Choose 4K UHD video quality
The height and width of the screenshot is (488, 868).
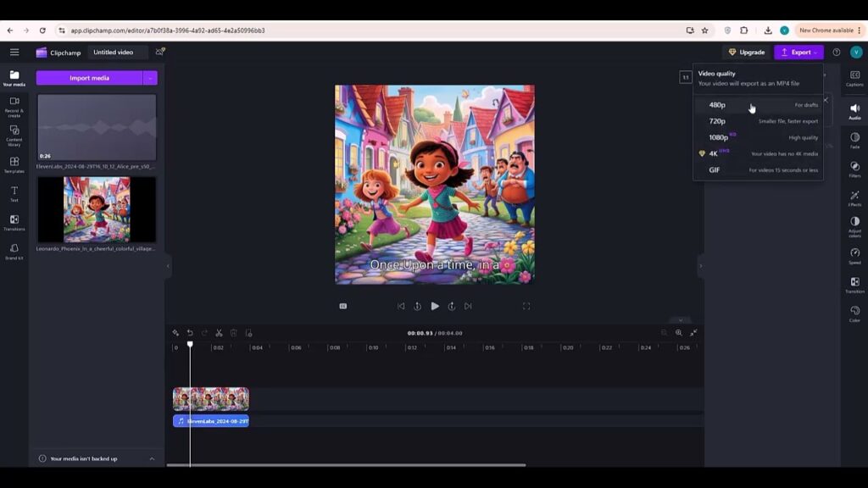[758, 154]
